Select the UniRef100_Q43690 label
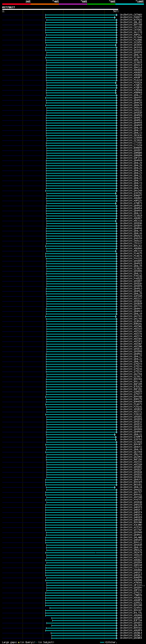The width and height of the screenshot is (146, 644). 131,45
